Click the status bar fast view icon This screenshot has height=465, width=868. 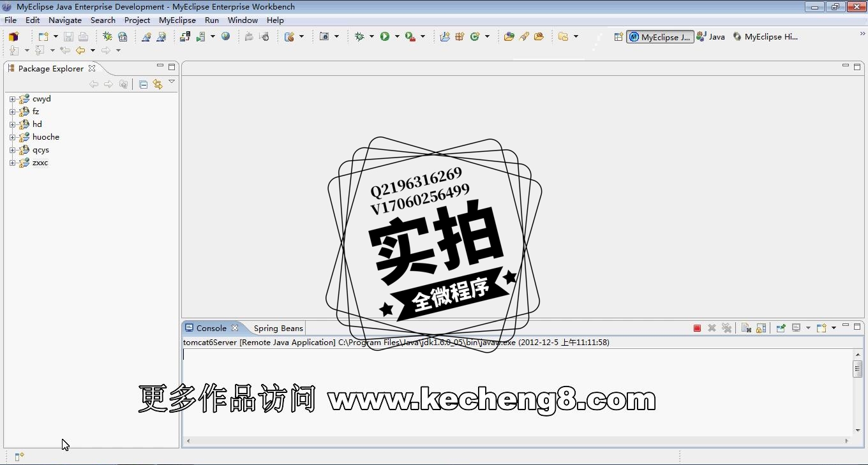pyautogui.click(x=19, y=456)
